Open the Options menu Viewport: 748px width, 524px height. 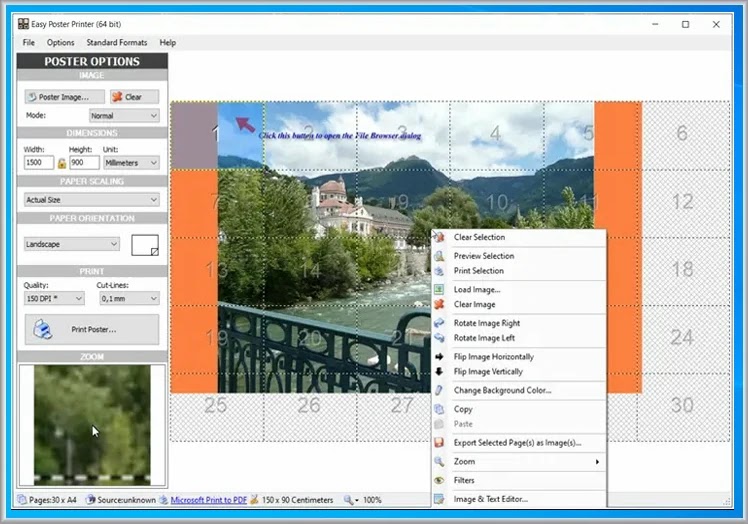point(61,42)
